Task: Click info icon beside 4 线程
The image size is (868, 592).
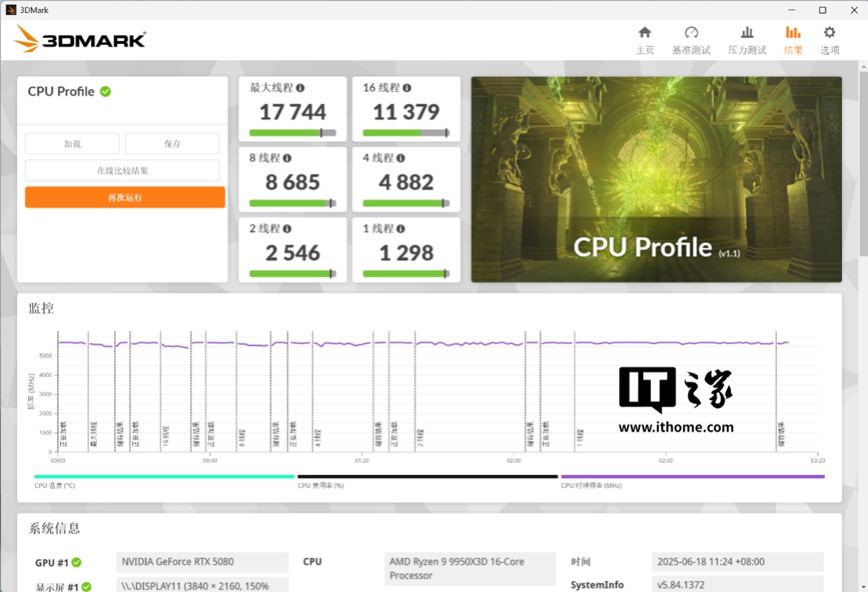Action: pos(401,158)
